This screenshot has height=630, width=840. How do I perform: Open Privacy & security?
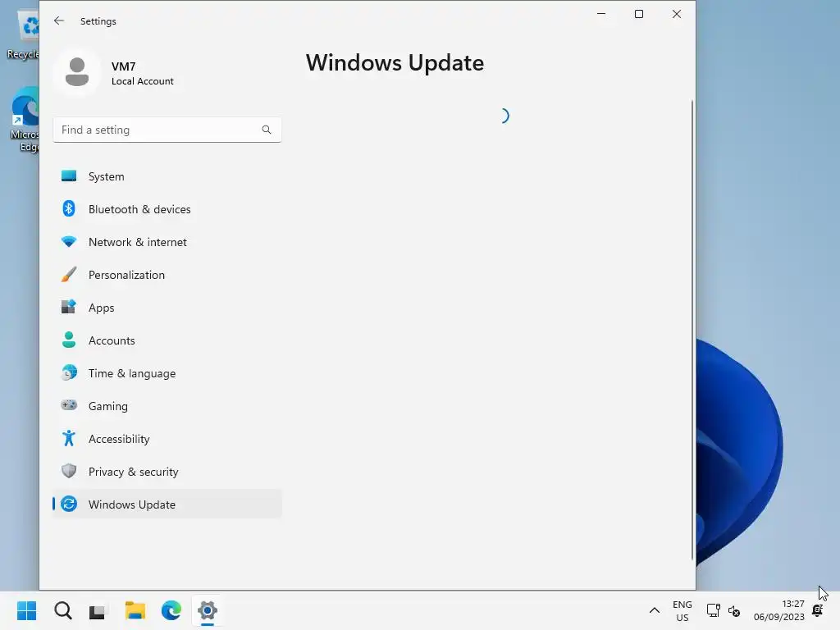(x=167, y=472)
